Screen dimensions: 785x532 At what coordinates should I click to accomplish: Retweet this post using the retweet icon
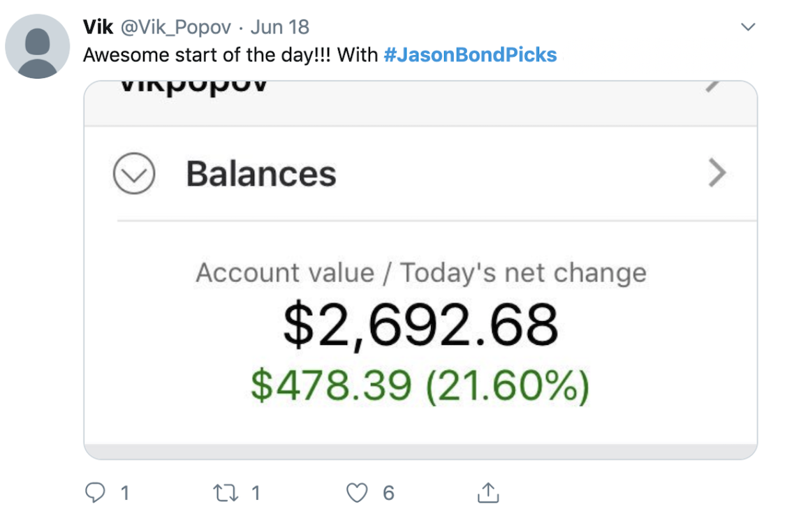point(226,494)
